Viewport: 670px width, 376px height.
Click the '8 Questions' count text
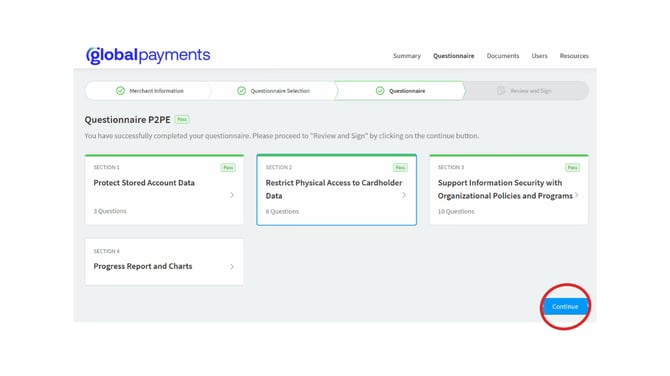(282, 212)
